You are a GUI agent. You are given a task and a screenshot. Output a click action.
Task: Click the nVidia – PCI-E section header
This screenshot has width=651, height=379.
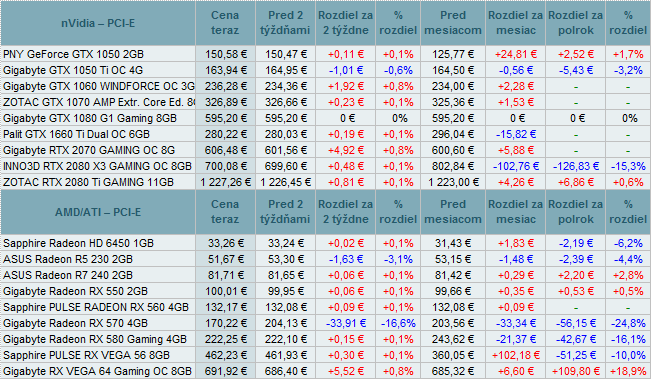[x=98, y=23]
